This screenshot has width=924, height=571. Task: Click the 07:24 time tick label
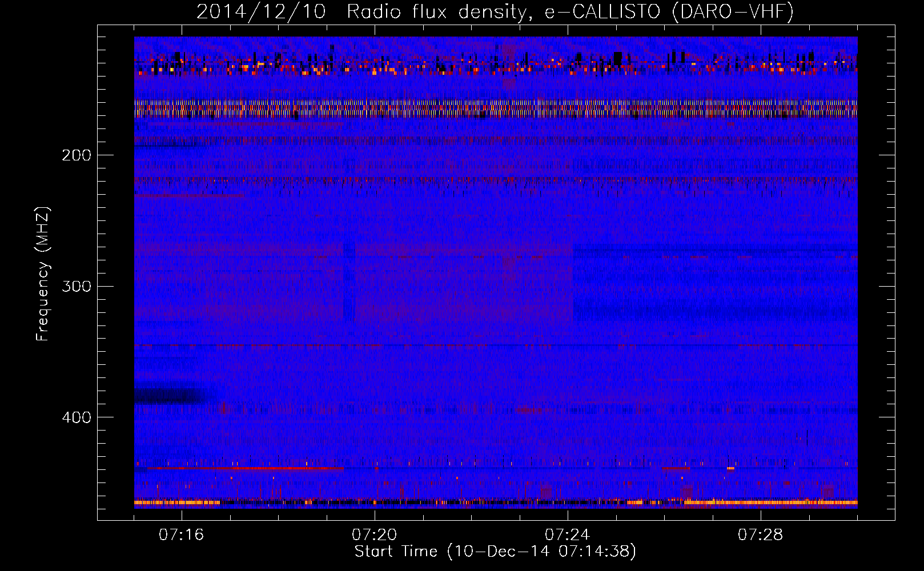click(x=567, y=535)
